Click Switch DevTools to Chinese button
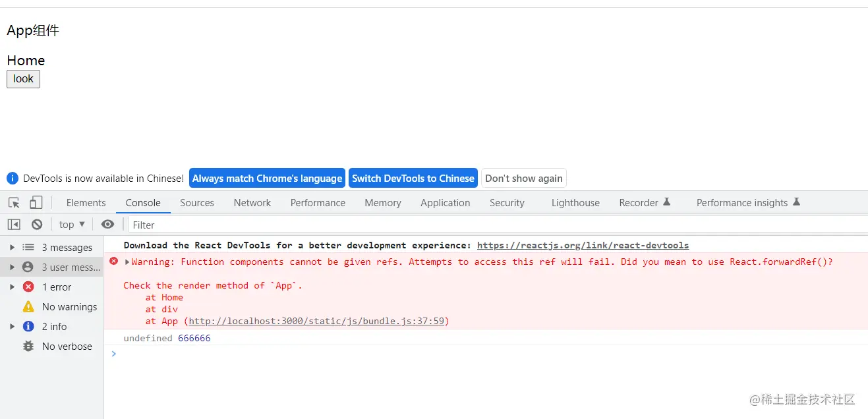 click(413, 179)
